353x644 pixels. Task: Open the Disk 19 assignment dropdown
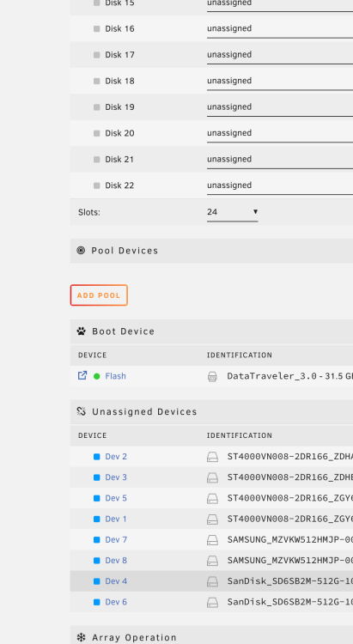[x=280, y=107]
